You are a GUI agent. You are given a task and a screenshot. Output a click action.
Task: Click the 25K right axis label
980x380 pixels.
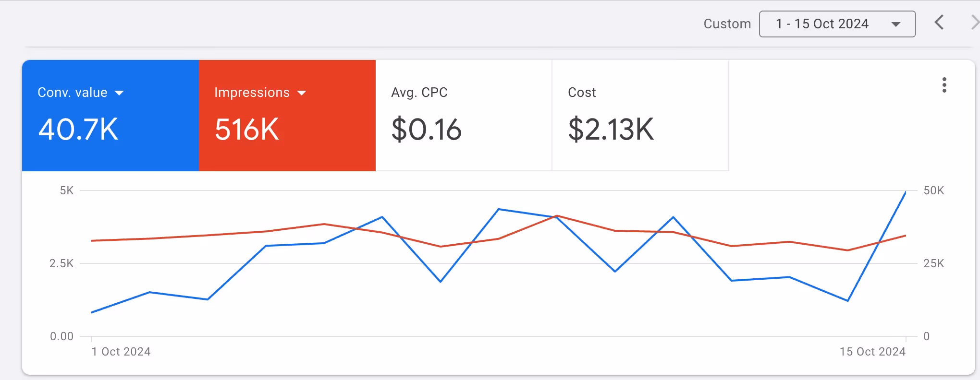click(934, 263)
